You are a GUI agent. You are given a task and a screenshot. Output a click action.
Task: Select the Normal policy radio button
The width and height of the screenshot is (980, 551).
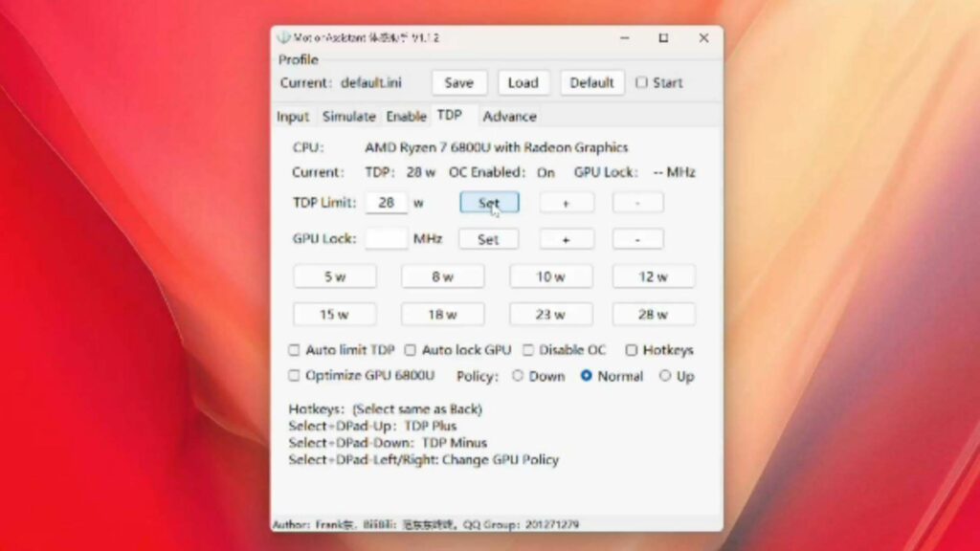tap(587, 375)
